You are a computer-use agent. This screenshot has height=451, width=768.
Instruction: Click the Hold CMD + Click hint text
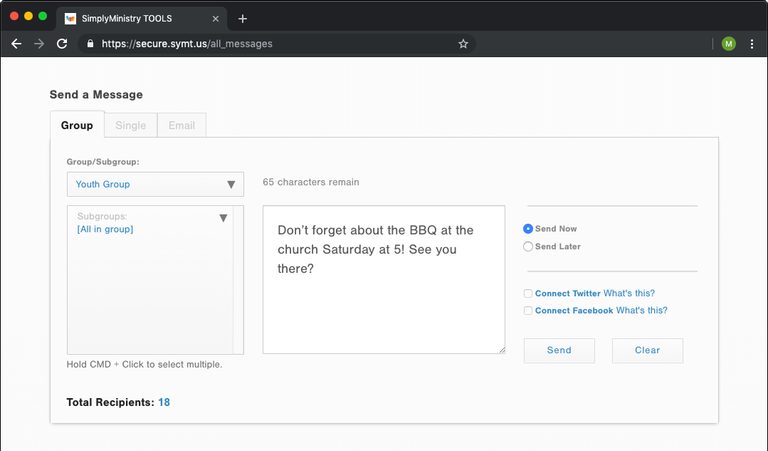tap(144, 364)
